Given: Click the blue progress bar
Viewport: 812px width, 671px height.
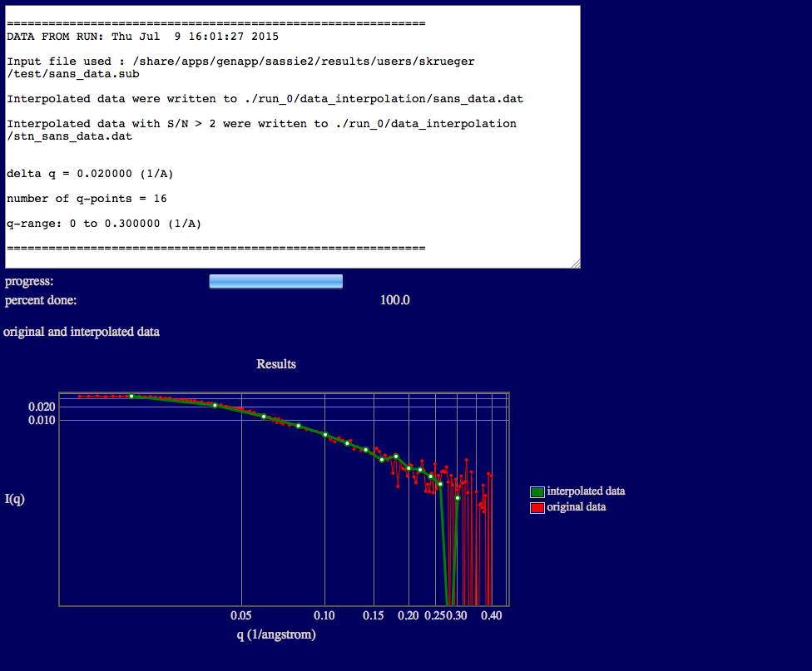Looking at the screenshot, I should click(x=275, y=282).
